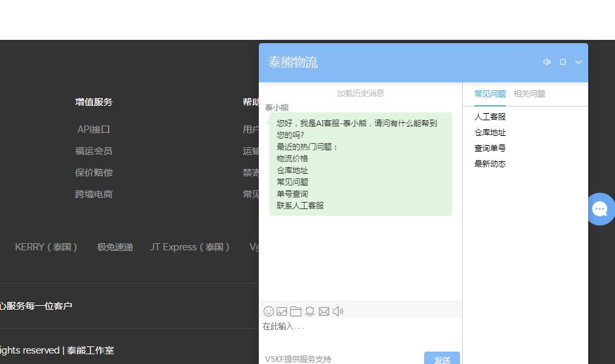This screenshot has width=615, height=364.
Task: Open the floating chat bubble button
Action: tap(600, 209)
